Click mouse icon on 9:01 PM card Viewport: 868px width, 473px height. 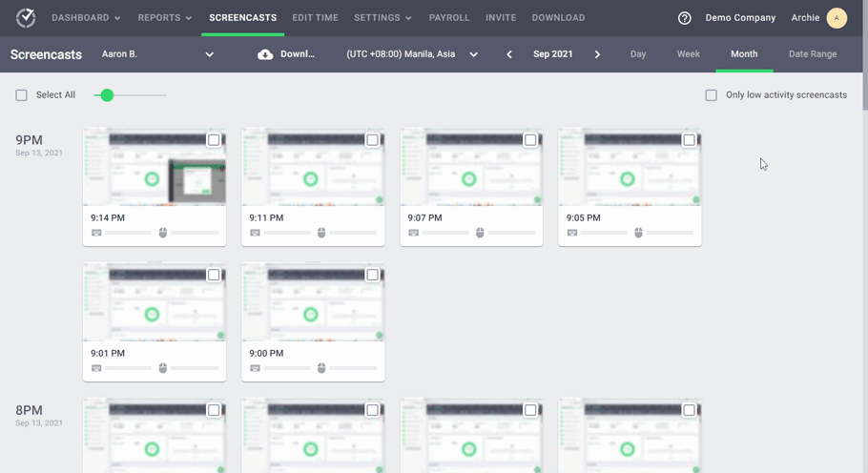click(163, 368)
